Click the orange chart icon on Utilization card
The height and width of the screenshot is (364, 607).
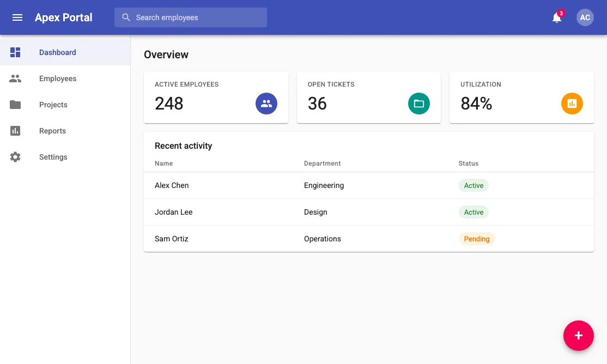point(572,104)
